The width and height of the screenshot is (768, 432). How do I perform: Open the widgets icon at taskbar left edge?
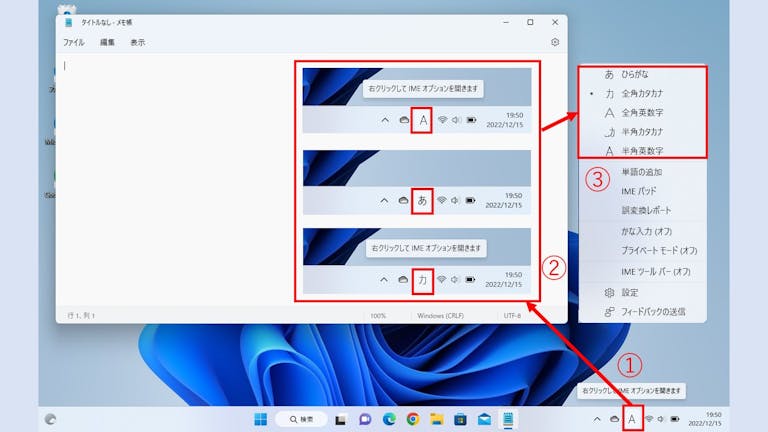click(50, 419)
